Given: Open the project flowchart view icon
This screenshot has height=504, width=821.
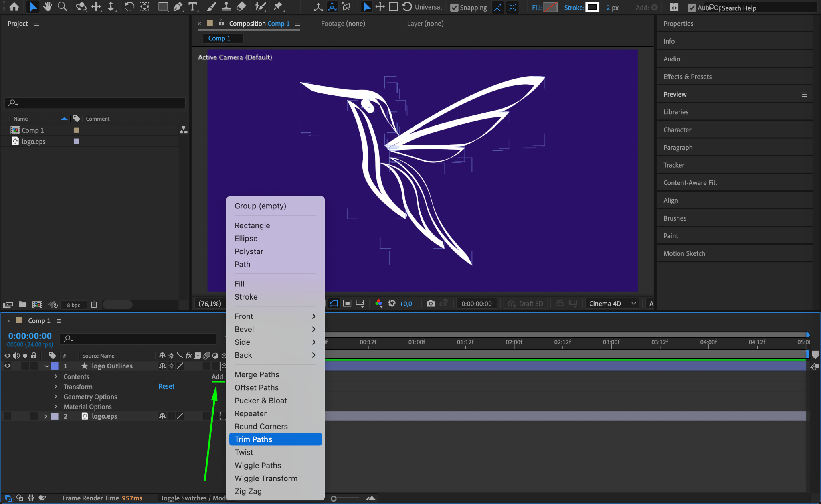Looking at the screenshot, I should click(184, 130).
